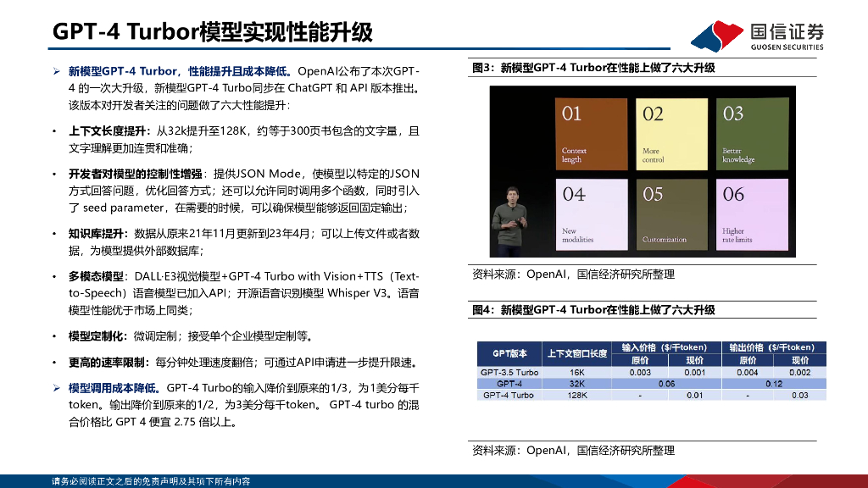Click the 上下文长度提升 bullet heading

(108, 131)
